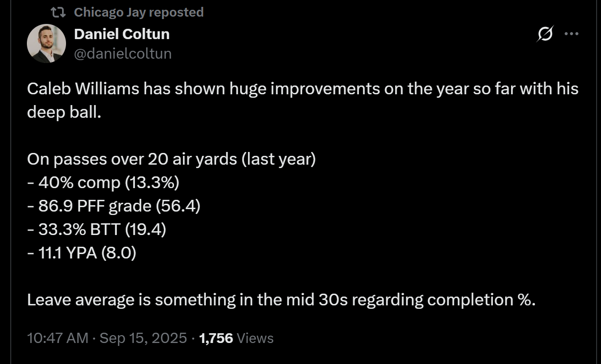The width and height of the screenshot is (601, 364).
Task: Open the "Chicago Jay reposted" link
Action: click(x=138, y=12)
